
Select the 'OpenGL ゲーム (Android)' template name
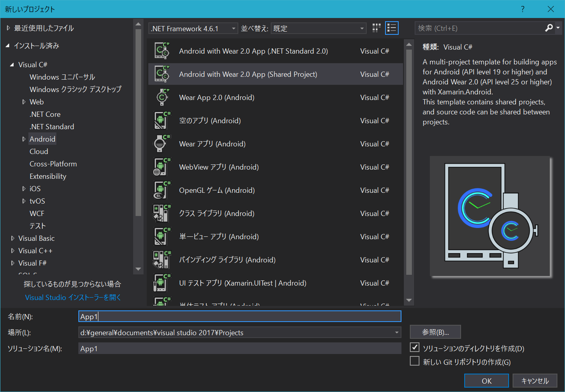point(217,190)
